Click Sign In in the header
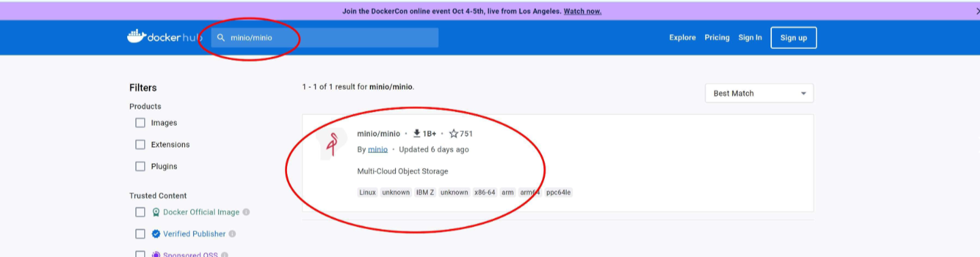 coord(750,37)
